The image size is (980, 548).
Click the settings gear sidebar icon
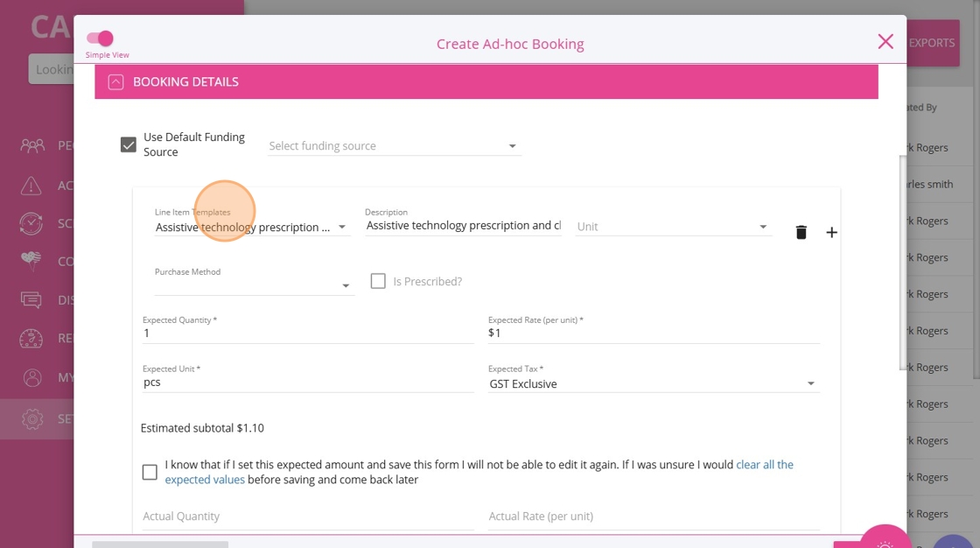pyautogui.click(x=32, y=418)
